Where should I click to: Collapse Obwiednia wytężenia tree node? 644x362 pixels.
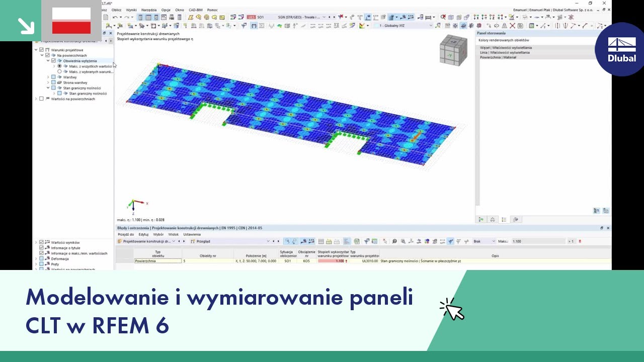(x=48, y=61)
